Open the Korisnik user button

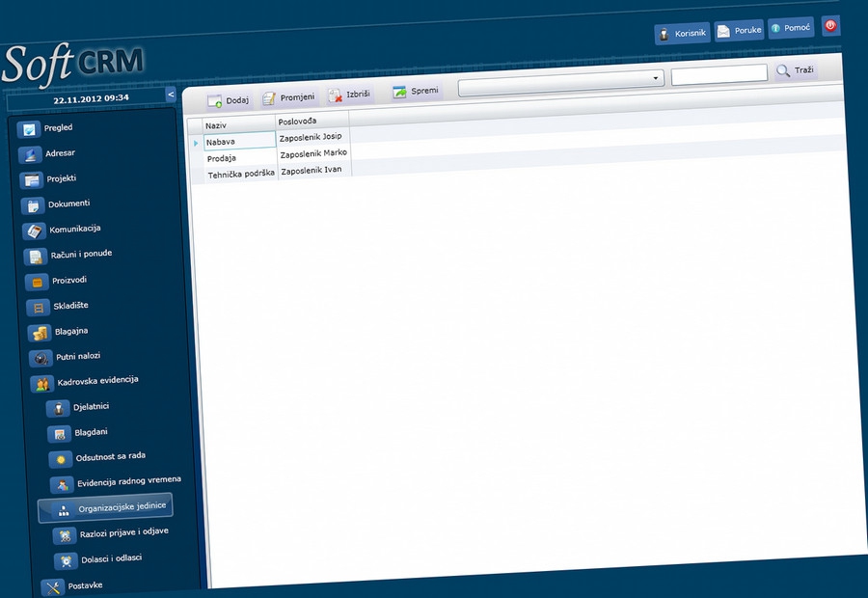[x=682, y=34]
